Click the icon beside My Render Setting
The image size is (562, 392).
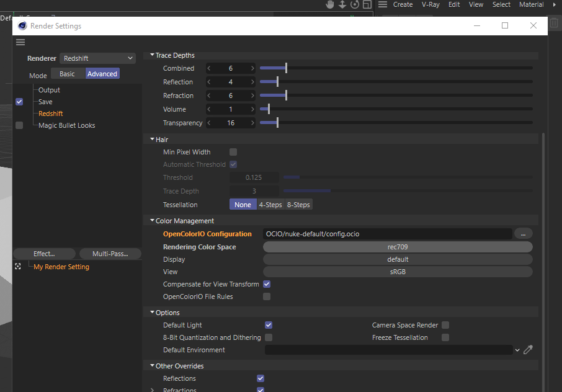click(18, 267)
